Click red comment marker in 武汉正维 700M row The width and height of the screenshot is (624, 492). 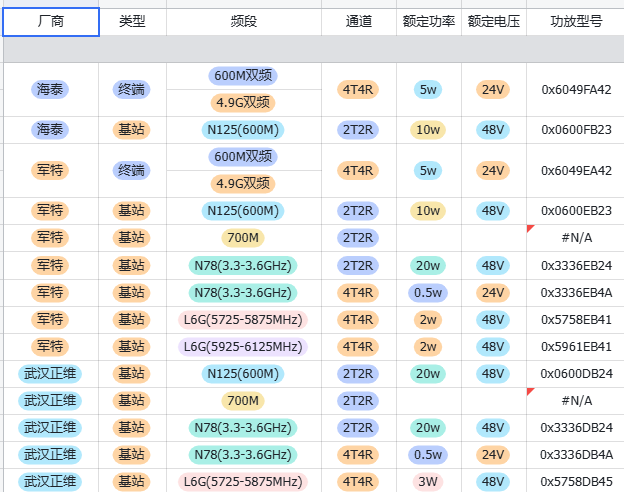tap(530, 391)
